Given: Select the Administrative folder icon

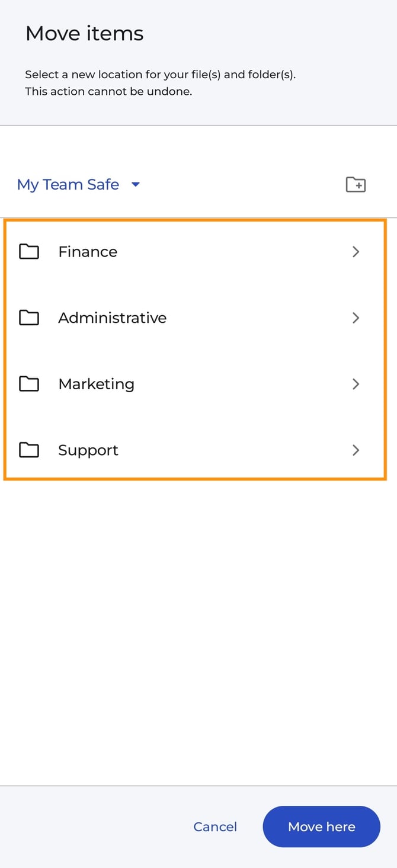Looking at the screenshot, I should point(29,318).
